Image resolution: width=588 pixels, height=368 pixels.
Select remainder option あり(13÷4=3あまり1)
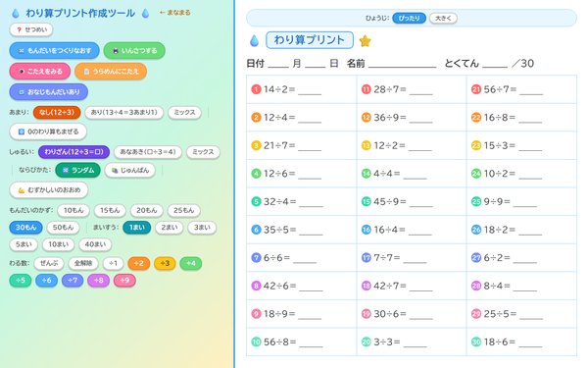click(124, 112)
